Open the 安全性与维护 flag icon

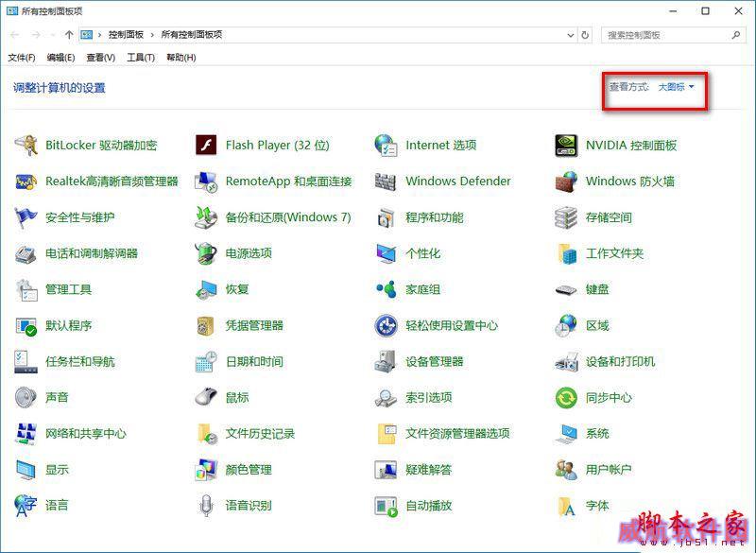[26, 217]
